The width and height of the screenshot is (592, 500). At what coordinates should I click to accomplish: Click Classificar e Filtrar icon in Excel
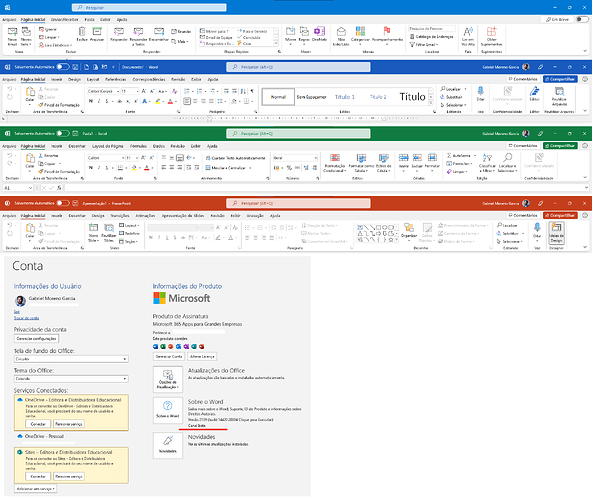click(487, 158)
